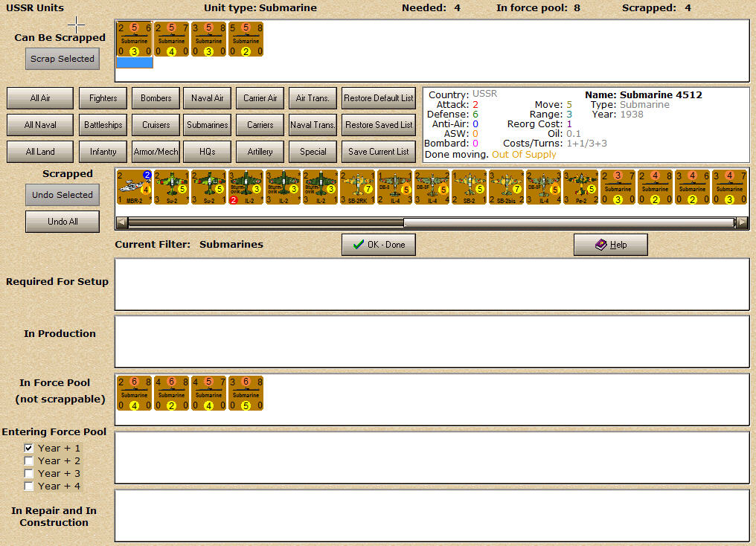Select the 4-5-7 submarine in force pool
Screen dimensions: 756x546
click(209, 394)
